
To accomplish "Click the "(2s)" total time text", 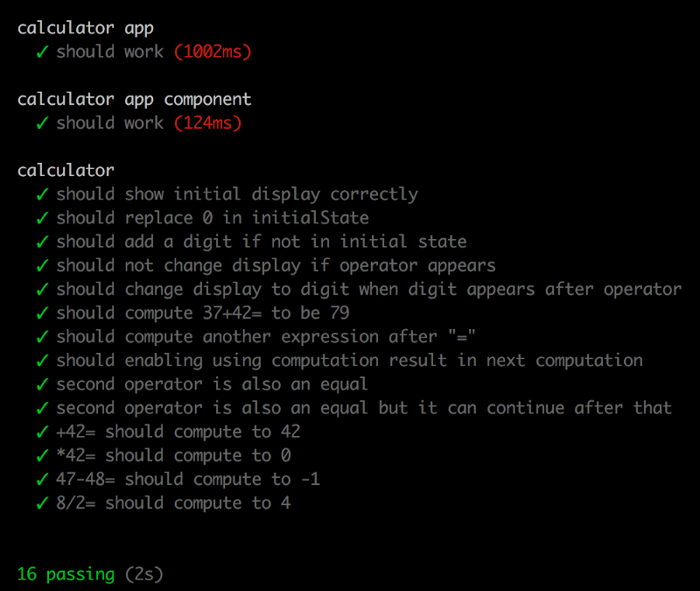I will [x=143, y=574].
